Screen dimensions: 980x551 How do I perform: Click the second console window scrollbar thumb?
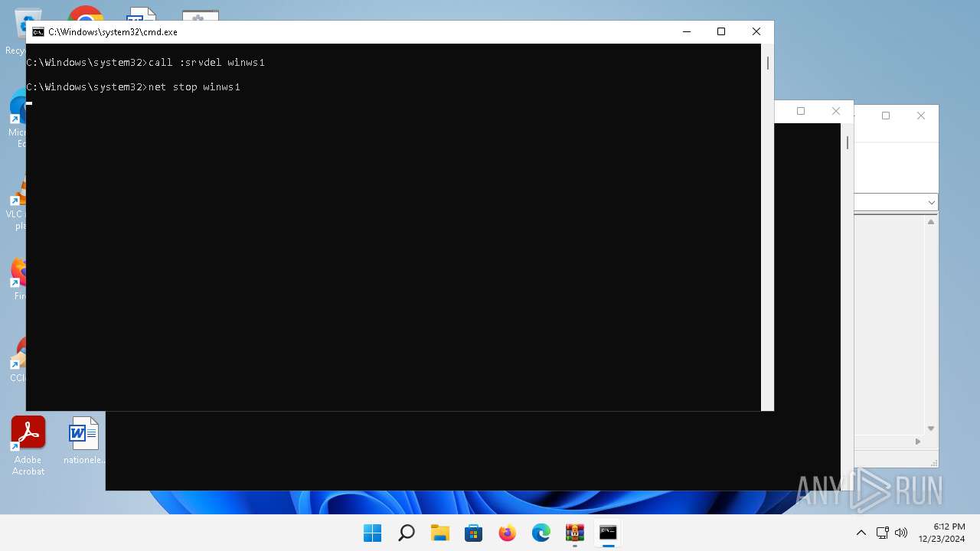(848, 142)
